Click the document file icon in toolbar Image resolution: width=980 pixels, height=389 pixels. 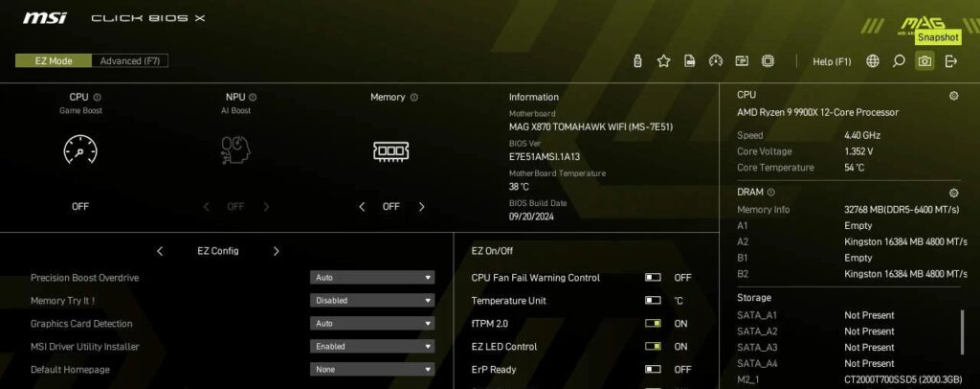click(x=689, y=61)
